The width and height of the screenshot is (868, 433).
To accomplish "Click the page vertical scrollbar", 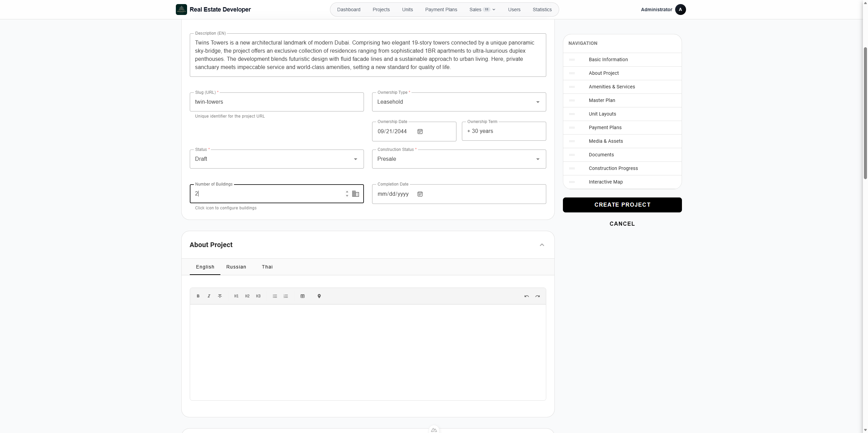I will (865, 113).
